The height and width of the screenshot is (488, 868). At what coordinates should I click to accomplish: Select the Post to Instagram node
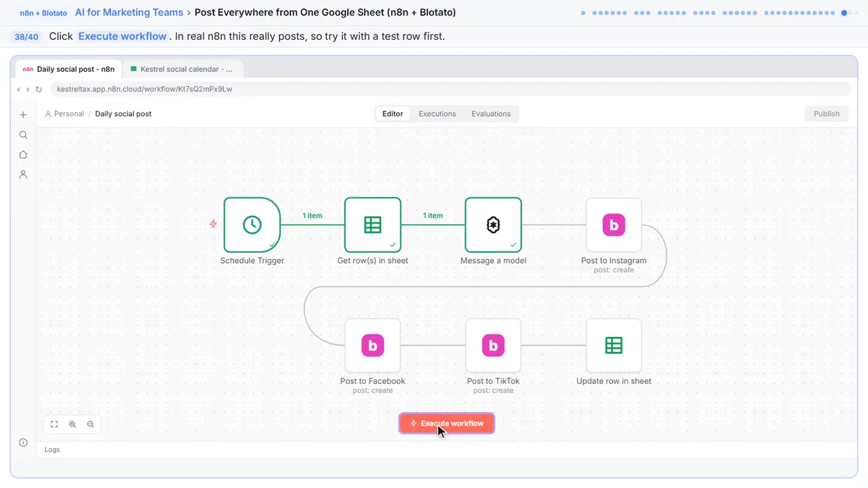[614, 225]
